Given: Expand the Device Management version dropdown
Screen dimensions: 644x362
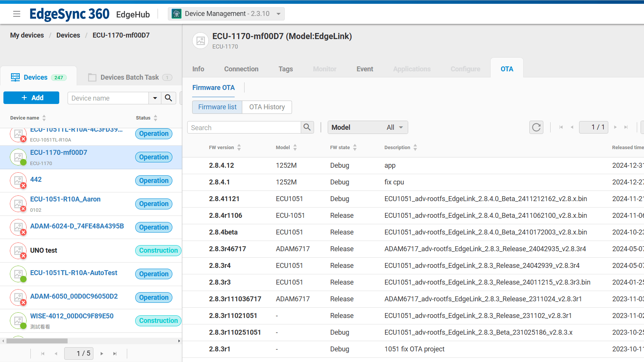Looking at the screenshot, I should point(278,14).
